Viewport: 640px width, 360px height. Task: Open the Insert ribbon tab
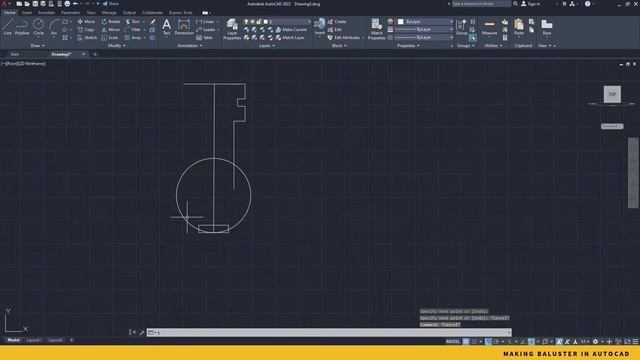27,13
